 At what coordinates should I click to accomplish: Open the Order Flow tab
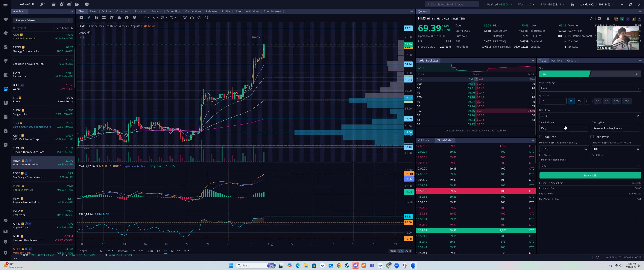[x=173, y=11]
